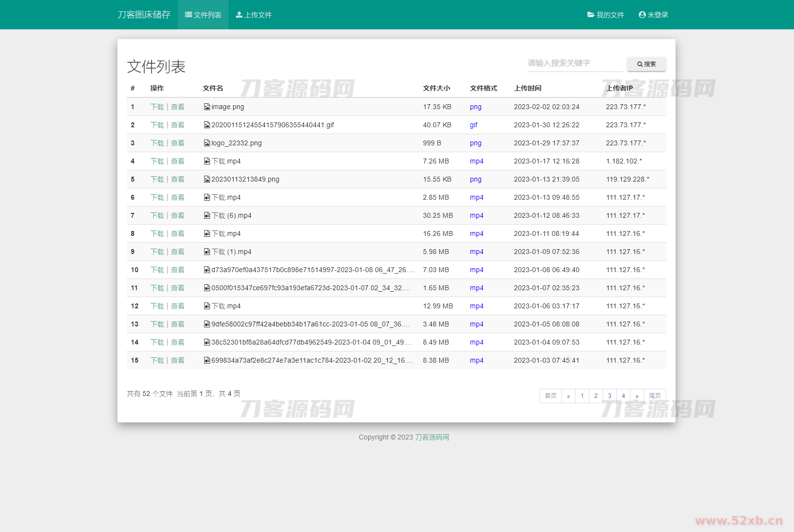Click the mp4 format link on row 6
This screenshot has height=532, width=794.
[476, 197]
